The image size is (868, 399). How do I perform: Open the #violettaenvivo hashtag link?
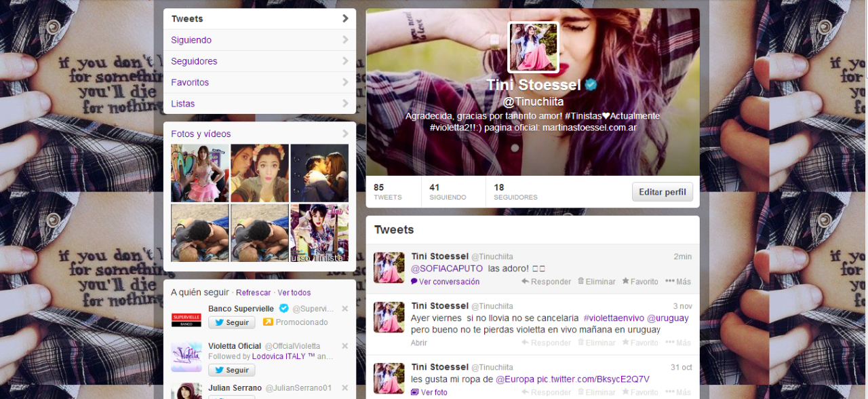click(x=613, y=318)
